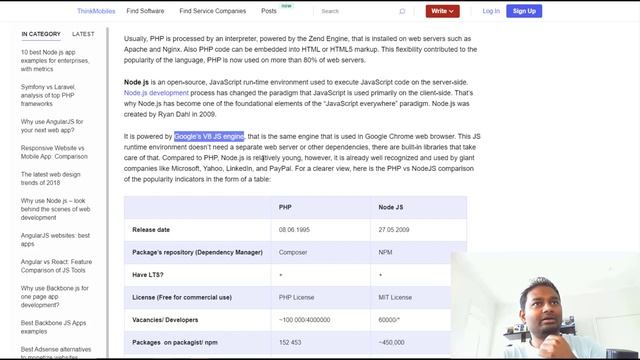Click the '~100 000/4000000' table cell
640x360 pixels.
pyautogui.click(x=304, y=320)
